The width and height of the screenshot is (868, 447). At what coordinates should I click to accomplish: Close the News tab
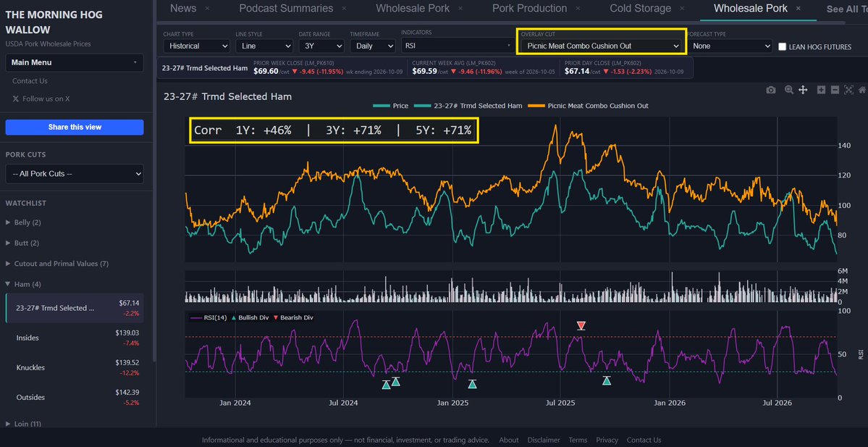(x=207, y=8)
